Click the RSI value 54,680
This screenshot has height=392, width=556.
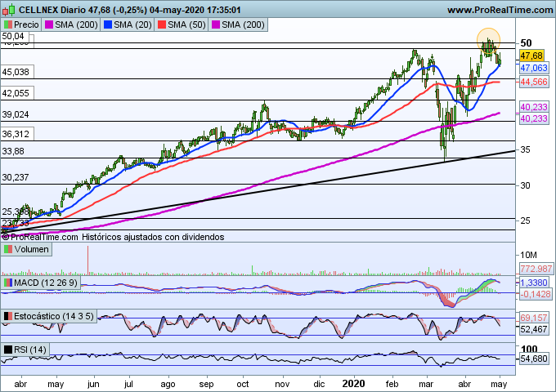point(534,359)
